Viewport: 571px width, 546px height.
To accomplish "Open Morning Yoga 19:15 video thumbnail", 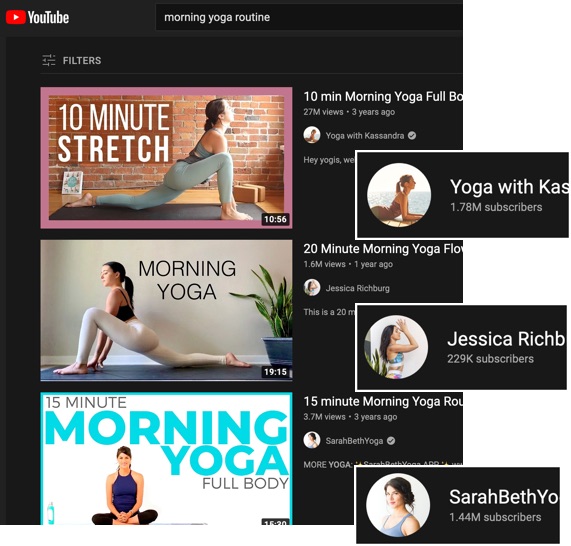I will click(x=166, y=310).
